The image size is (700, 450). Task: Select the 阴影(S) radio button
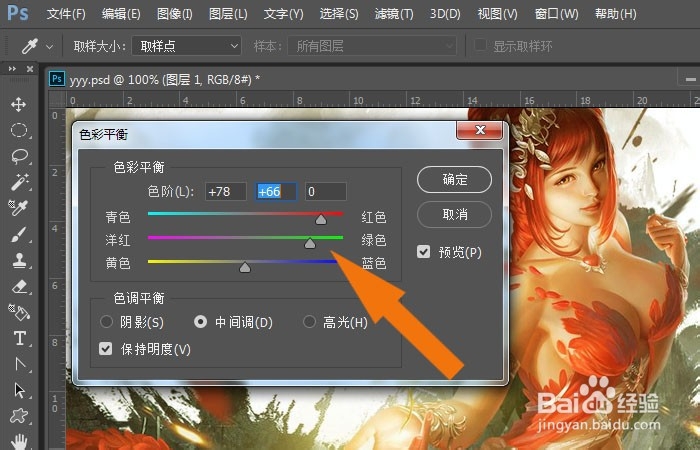click(106, 321)
